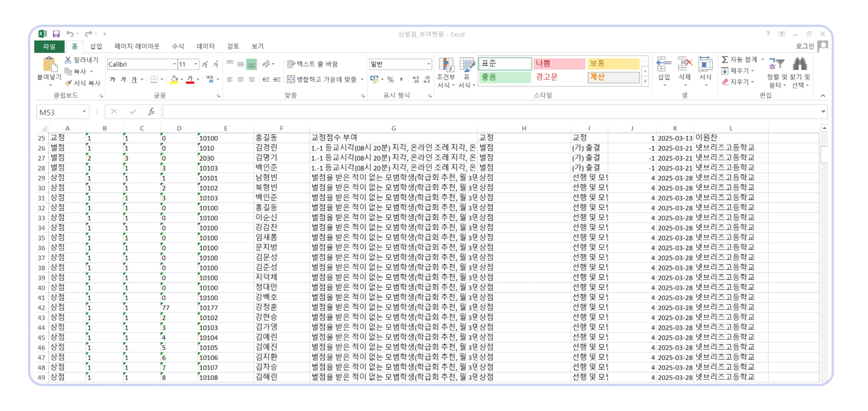868x411 pixels.
Task: Cut selection with 잘라내기
Action: coord(82,60)
